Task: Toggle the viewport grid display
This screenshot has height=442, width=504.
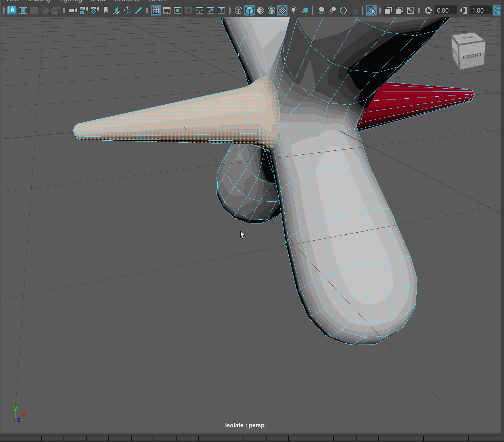Action: pos(156,11)
